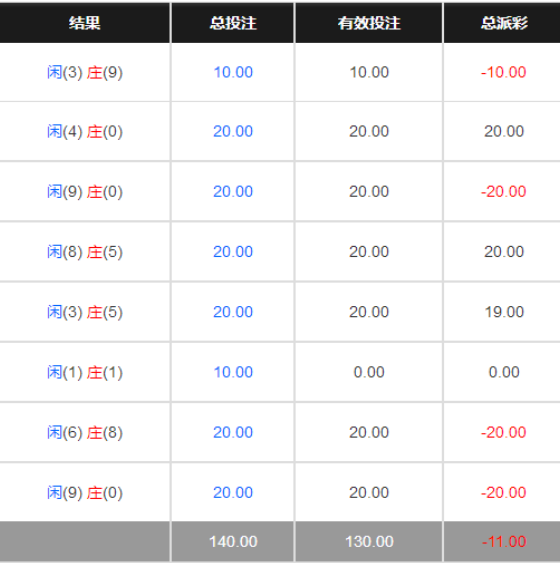Select the 闲(8) 庄(5) result cell
Image resolution: width=560 pixels, height=563 pixels.
tap(85, 252)
